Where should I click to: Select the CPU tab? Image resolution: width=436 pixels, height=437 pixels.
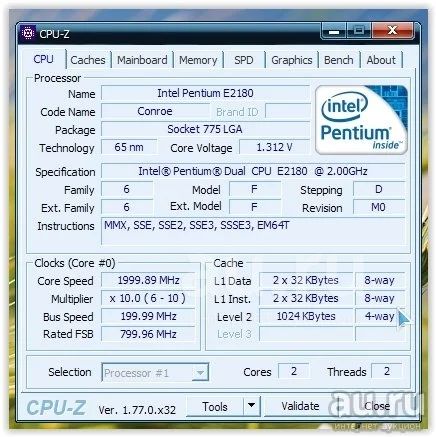click(x=43, y=59)
